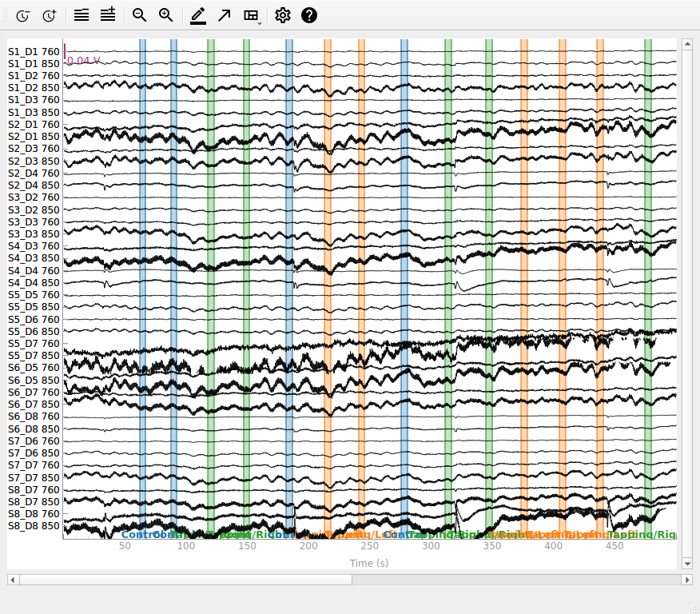This screenshot has width=700, height=614.
Task: Click the horizontal scrollbar left arrow
Action: pyautogui.click(x=13, y=580)
